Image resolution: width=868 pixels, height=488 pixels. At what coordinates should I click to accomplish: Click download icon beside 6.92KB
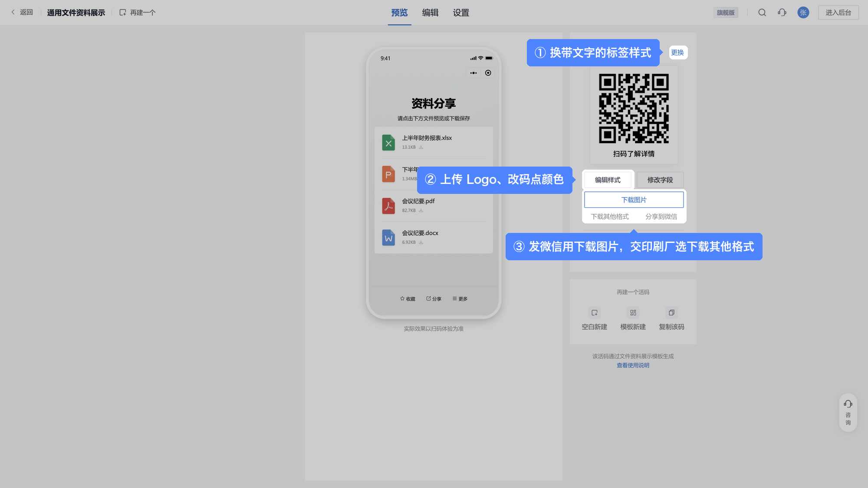[x=421, y=242]
